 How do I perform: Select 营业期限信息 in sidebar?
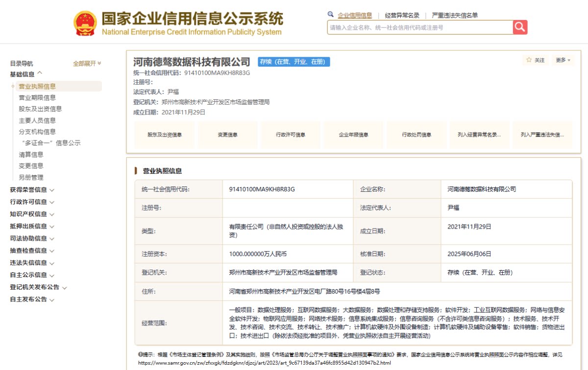click(37, 98)
